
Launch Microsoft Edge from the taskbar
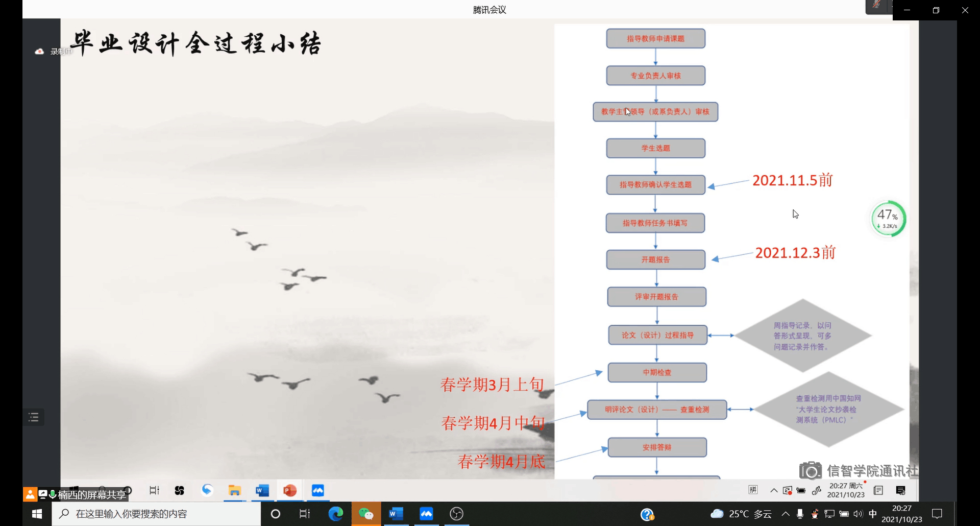pyautogui.click(x=335, y=514)
